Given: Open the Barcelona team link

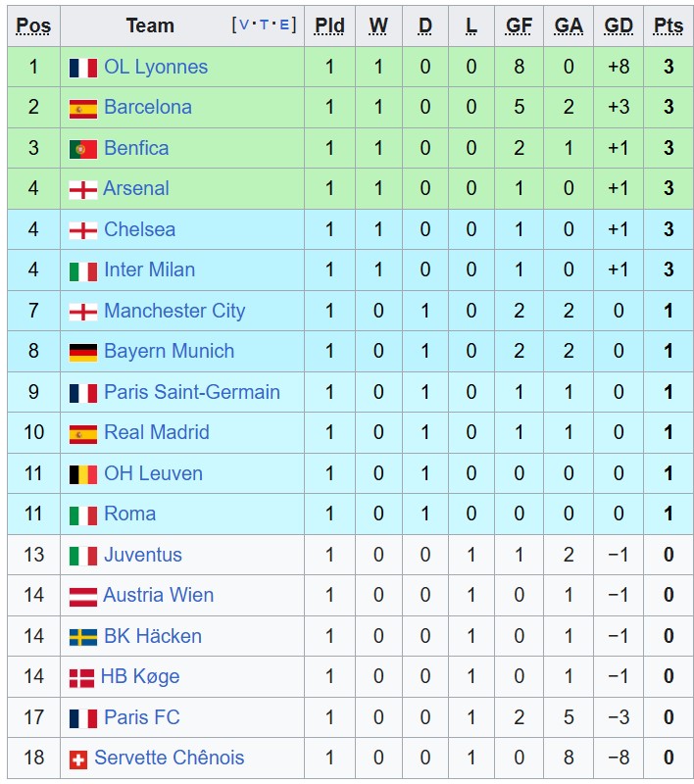Looking at the screenshot, I should (x=148, y=107).
